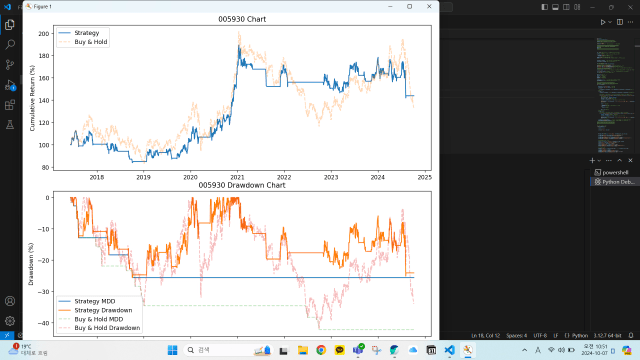Close the terminal panel
The image size is (640, 360).
[630, 160]
